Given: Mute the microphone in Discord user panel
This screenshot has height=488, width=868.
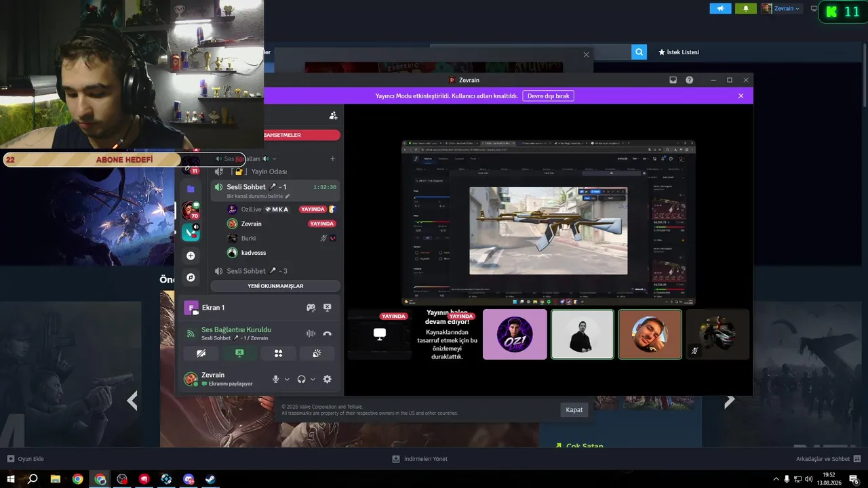Looking at the screenshot, I should 275,379.
